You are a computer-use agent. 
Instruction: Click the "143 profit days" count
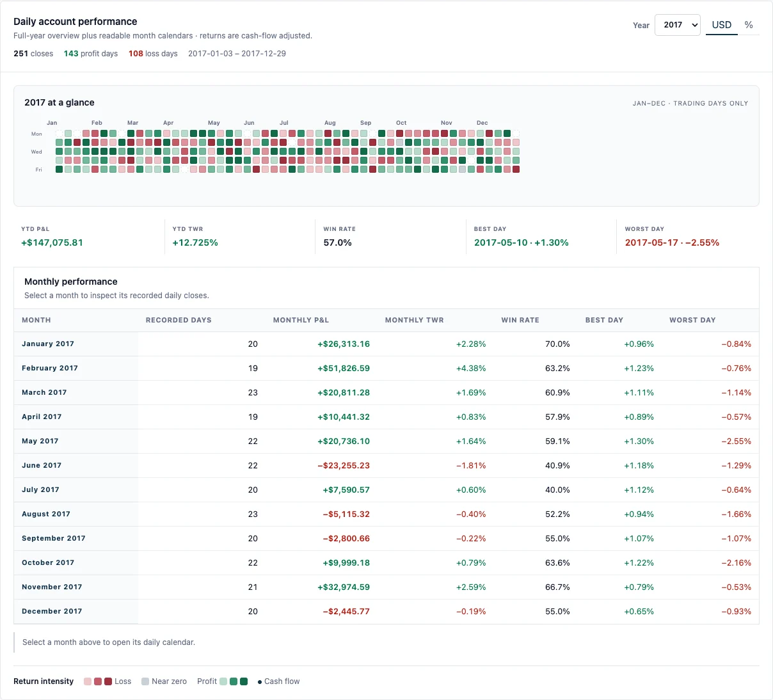click(91, 54)
